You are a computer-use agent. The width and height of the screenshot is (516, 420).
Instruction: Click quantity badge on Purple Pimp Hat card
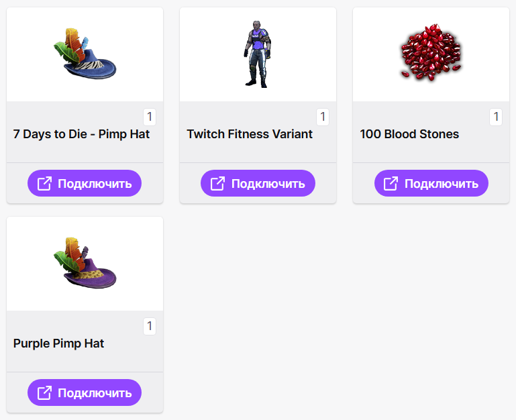[150, 326]
